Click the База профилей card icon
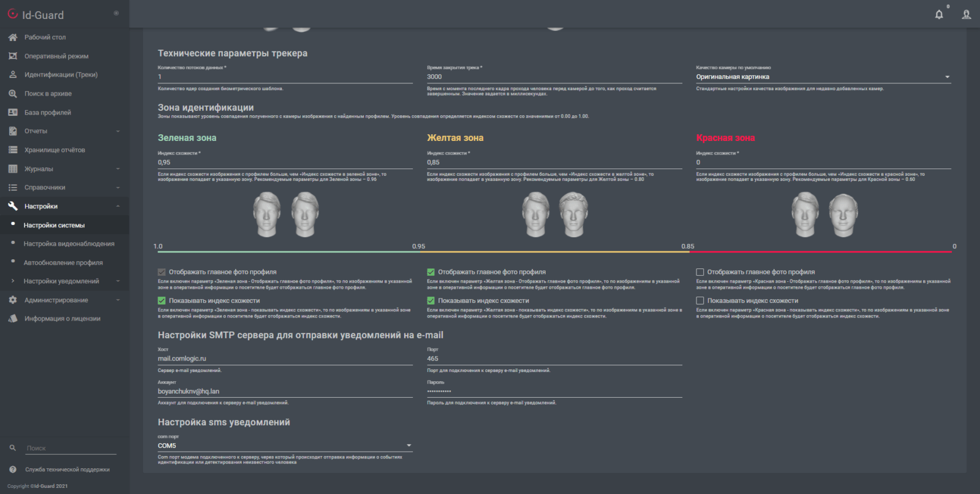 pos(13,113)
